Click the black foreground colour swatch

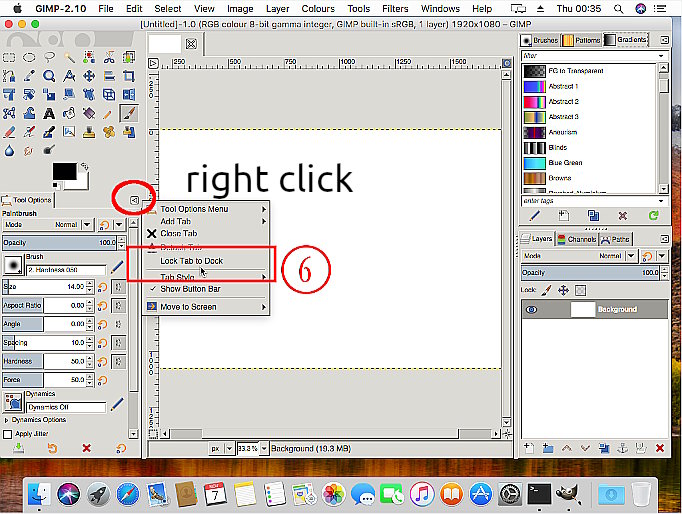pos(64,171)
